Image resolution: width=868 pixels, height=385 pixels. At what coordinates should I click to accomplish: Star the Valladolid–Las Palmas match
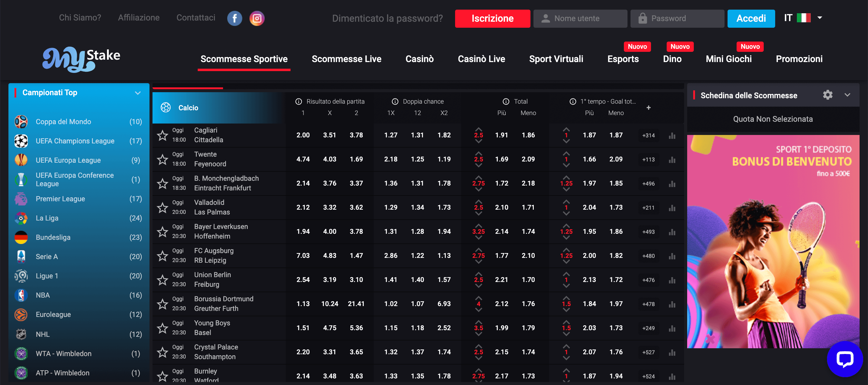pos(162,207)
